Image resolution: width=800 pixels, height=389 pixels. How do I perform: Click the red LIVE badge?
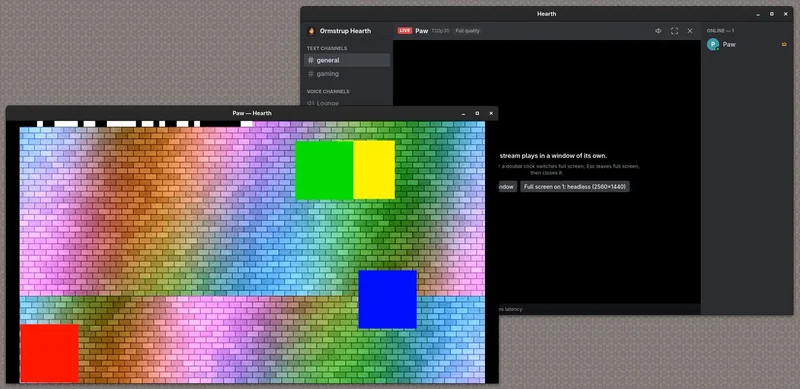tap(405, 31)
